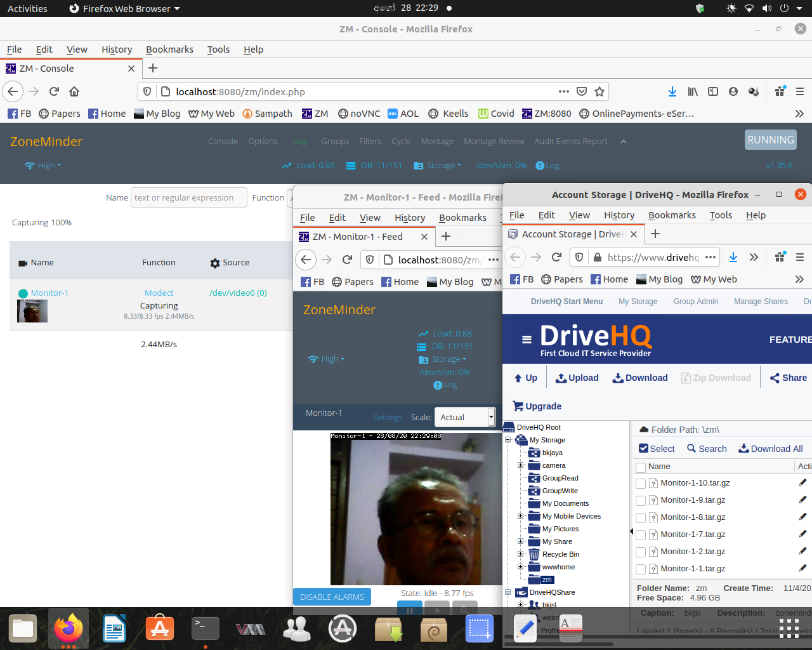Open DriveHQ hamburger menu beside logo
This screenshot has height=650, width=812.
click(x=527, y=340)
